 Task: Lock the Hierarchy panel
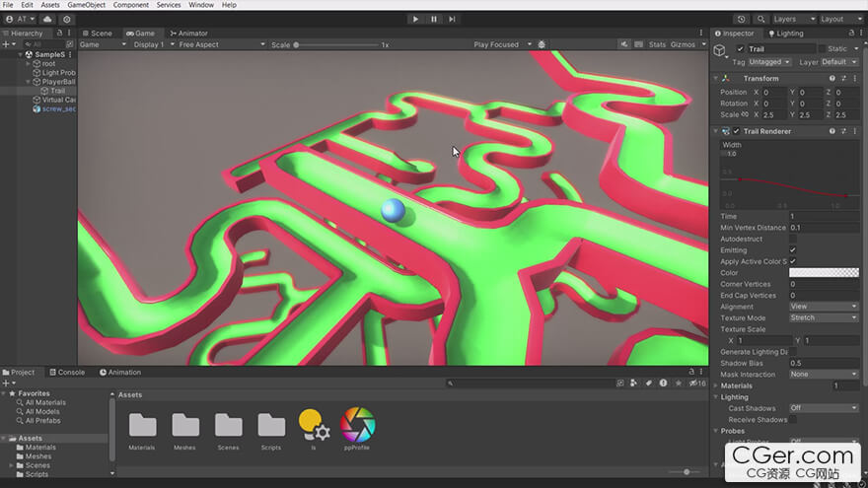tap(59, 34)
